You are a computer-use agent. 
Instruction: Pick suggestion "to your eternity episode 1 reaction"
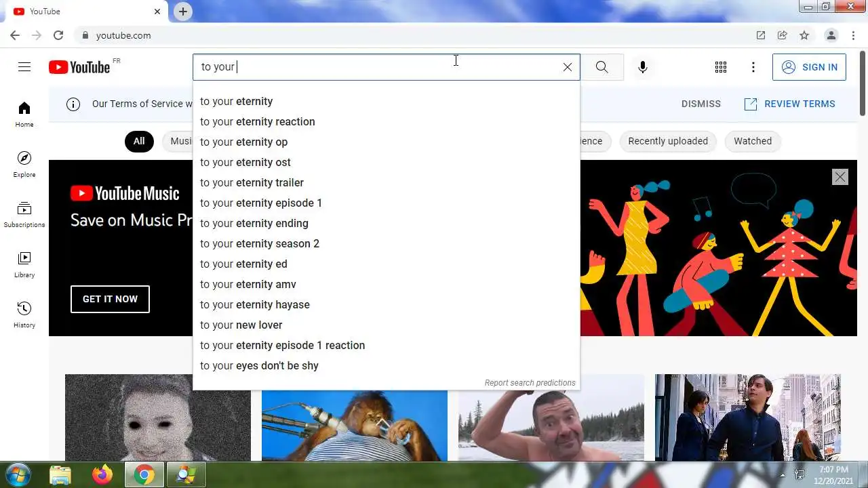pyautogui.click(x=387, y=345)
